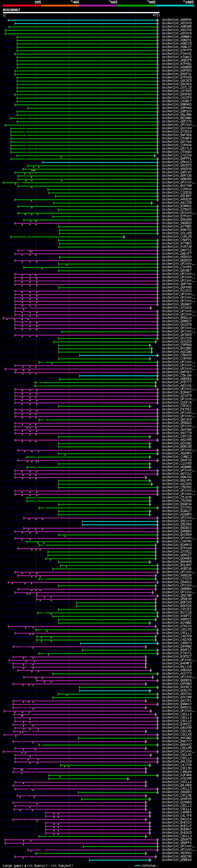
Task: Click the UniRef100_B9FFP1 label
Action: point(177,159)
